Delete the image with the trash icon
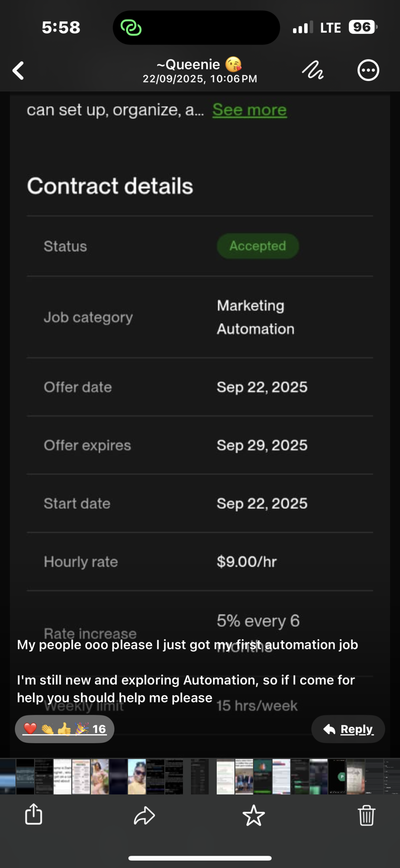This screenshot has width=400, height=868. pos(366,815)
